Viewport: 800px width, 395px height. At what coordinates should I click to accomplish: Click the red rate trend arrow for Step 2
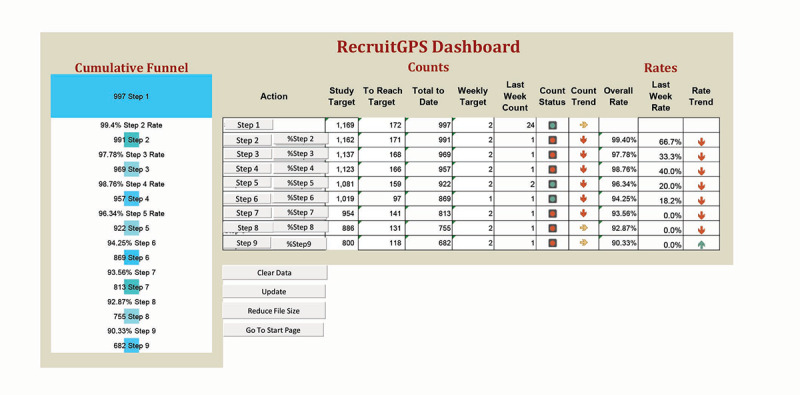tap(702, 142)
